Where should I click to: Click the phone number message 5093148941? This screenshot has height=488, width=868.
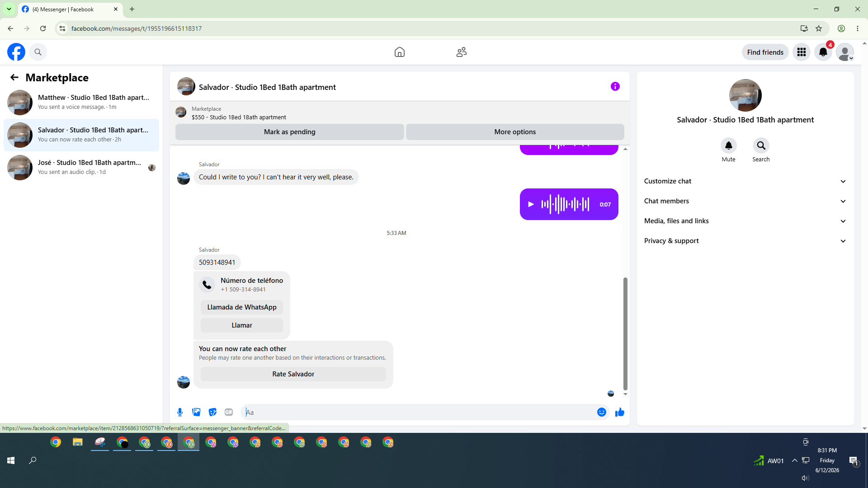click(217, 263)
